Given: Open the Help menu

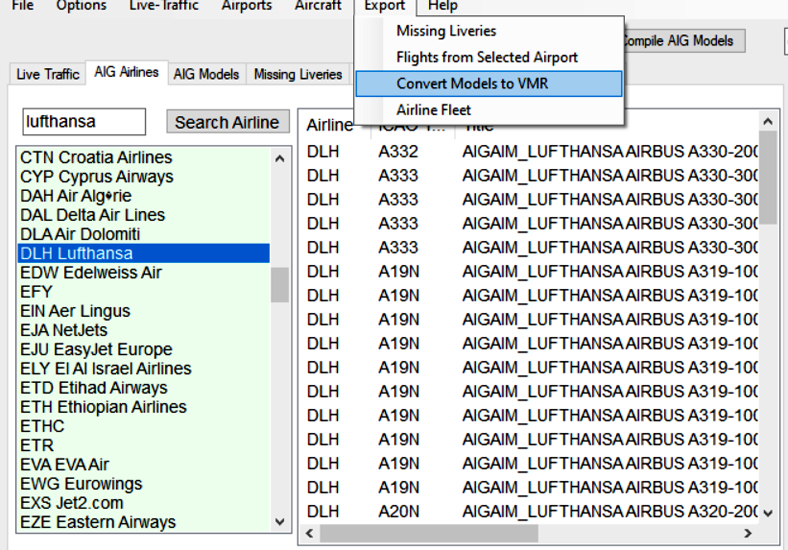Looking at the screenshot, I should (x=442, y=6).
